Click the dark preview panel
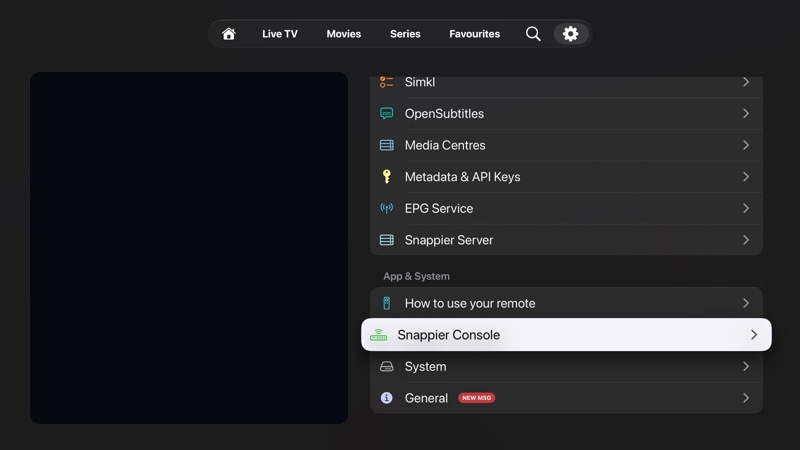This screenshot has height=450, width=800. tap(189, 247)
